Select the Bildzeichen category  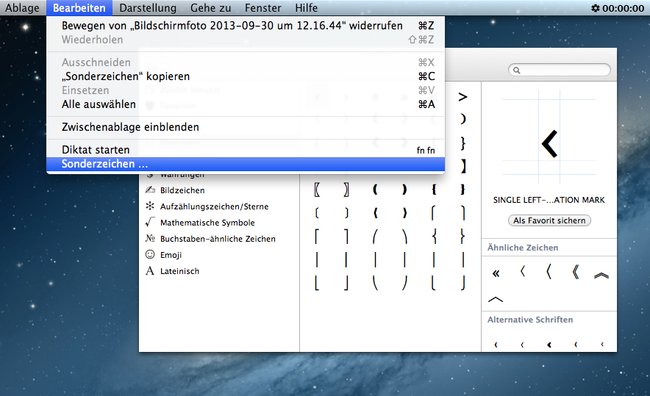point(182,190)
